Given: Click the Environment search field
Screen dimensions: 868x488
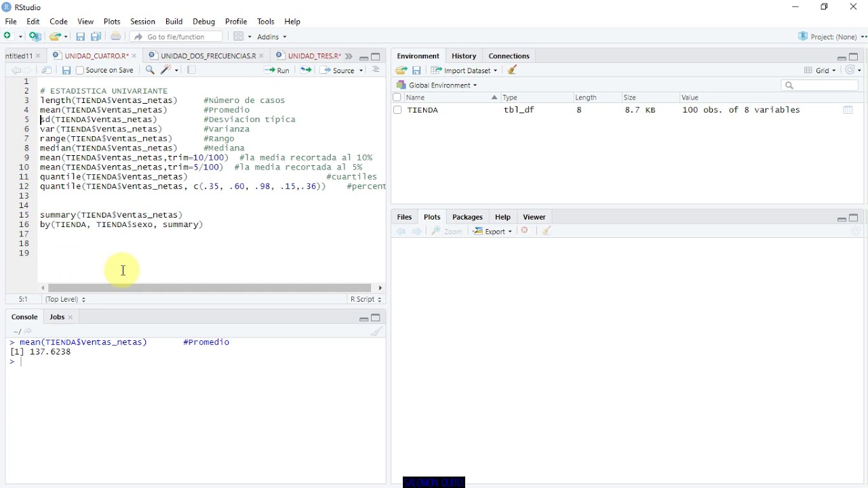Looking at the screenshot, I should tap(820, 85).
